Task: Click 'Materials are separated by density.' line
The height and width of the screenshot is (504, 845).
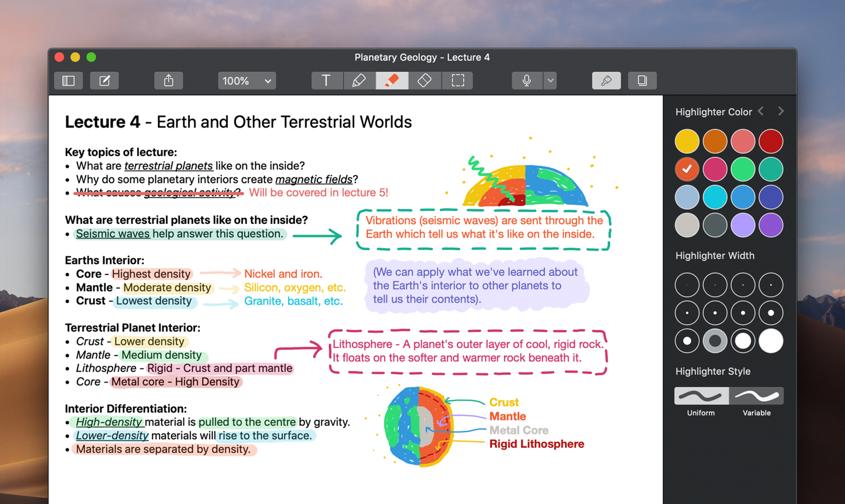Action: [163, 449]
